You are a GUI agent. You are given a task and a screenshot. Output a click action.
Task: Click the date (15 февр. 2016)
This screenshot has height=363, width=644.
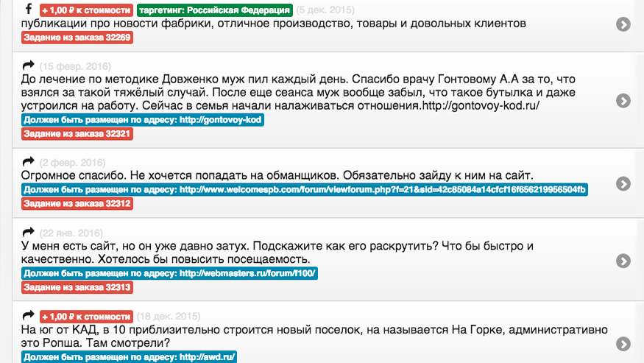(x=75, y=66)
